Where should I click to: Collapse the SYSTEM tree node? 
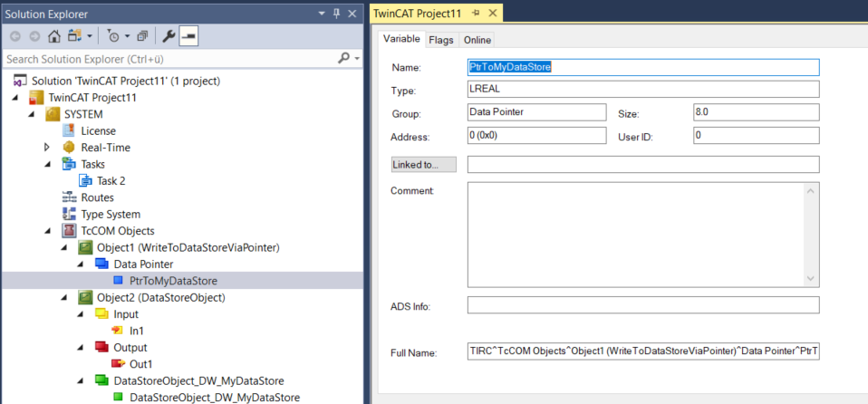[x=31, y=114]
